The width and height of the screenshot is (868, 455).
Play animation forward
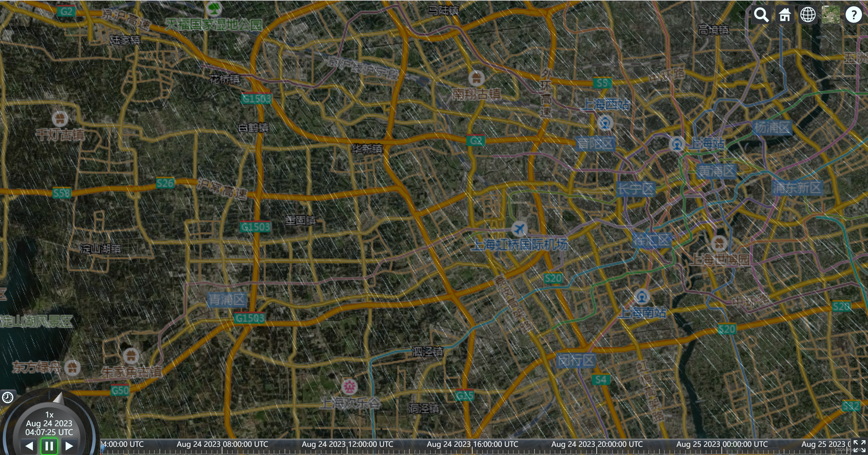[x=69, y=446]
